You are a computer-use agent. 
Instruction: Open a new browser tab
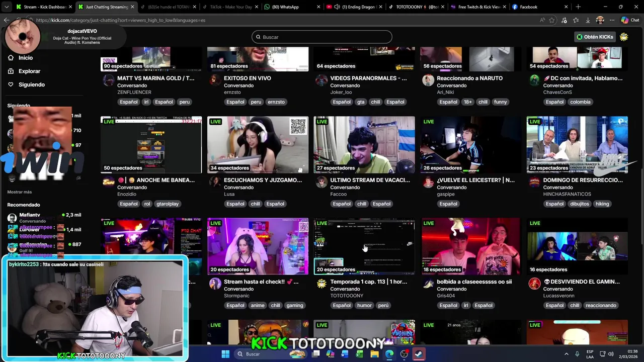[x=578, y=7]
